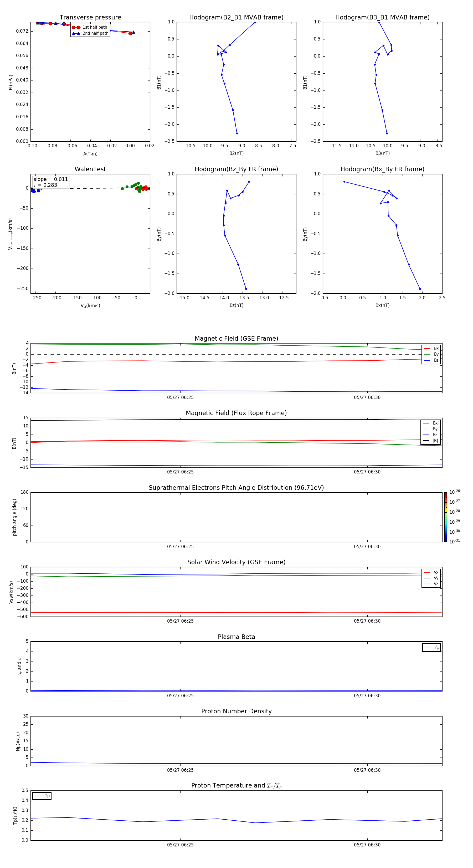Click the pitch angle colorbar
The height and width of the screenshot is (868, 473).
coord(446,517)
